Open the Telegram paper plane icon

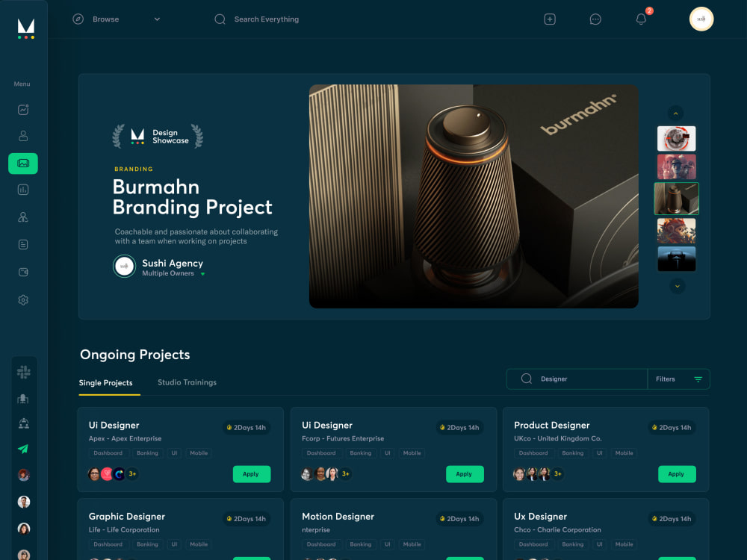click(23, 449)
